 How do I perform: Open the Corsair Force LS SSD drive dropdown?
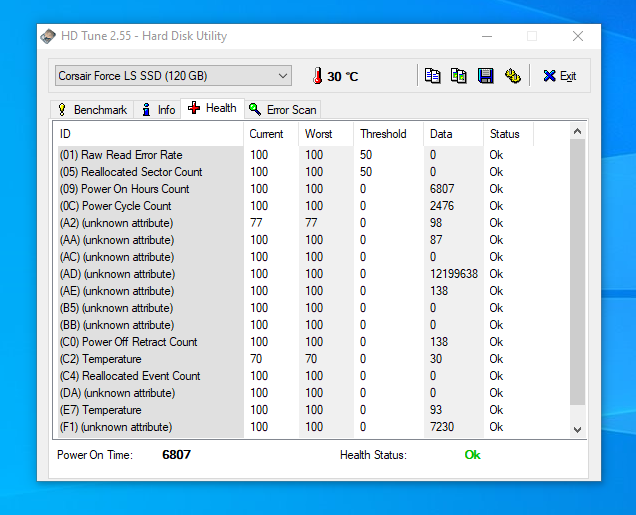[x=173, y=76]
